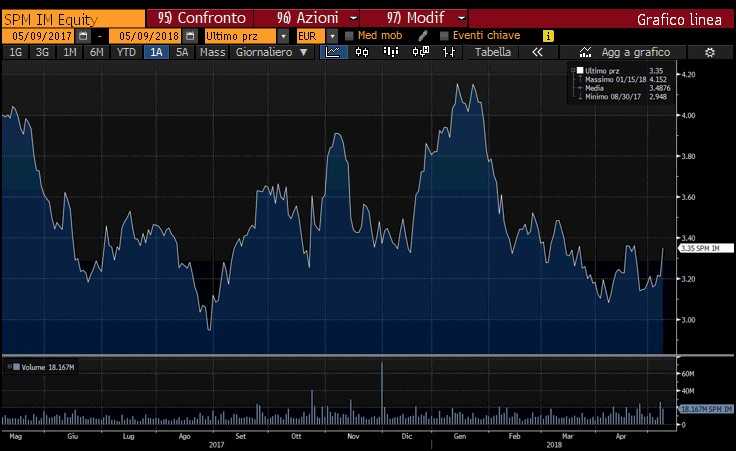The image size is (736, 451).
Task: Click the 3.00 price axis label
Action: (x=688, y=320)
